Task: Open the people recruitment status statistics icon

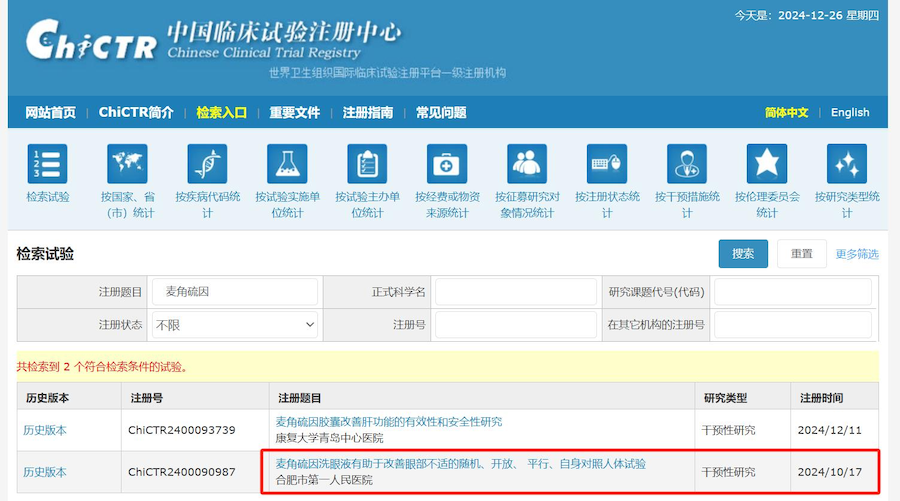Action: 527,164
